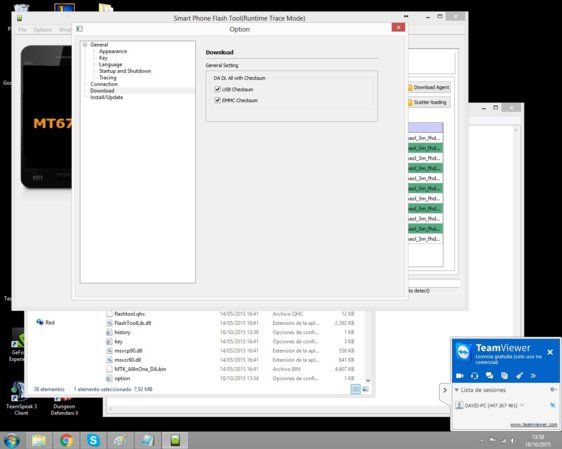Select msvcp90.dll in Explorer
This screenshot has width=562, height=449.
tap(128, 351)
